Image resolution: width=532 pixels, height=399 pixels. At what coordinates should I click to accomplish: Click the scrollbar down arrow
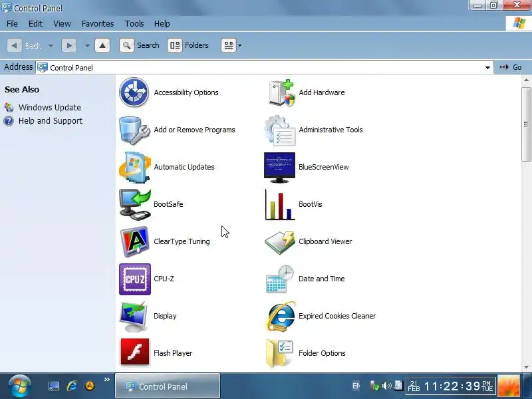click(526, 367)
